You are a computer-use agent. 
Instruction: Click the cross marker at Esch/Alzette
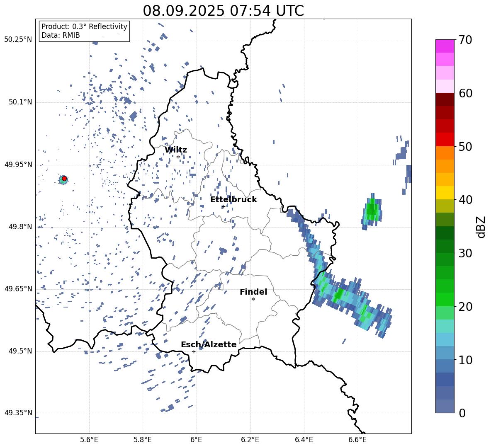coord(194,351)
